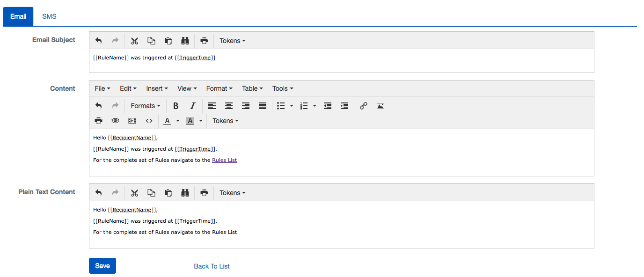Toggle Italic formatting in Content editor
This screenshot has width=644, height=277.
tap(192, 106)
